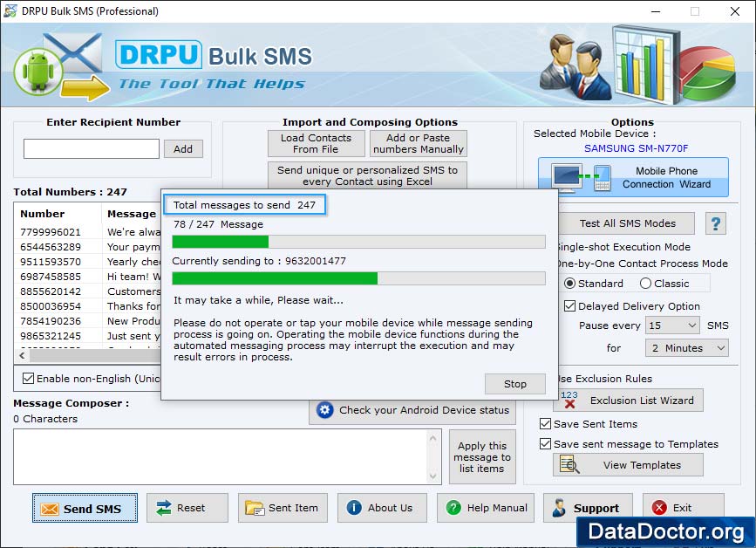Select row with number 6987458585
The image size is (756, 548).
pyautogui.click(x=89, y=277)
